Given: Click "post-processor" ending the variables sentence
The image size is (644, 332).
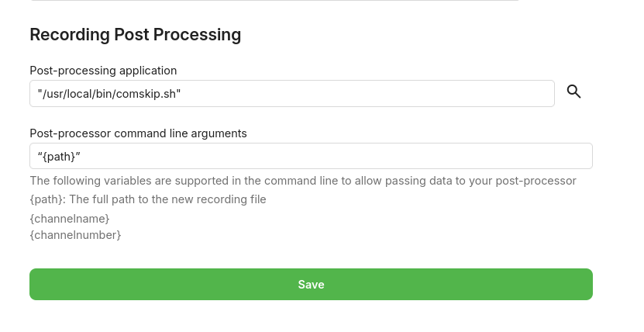Looking at the screenshot, I should click(539, 181).
